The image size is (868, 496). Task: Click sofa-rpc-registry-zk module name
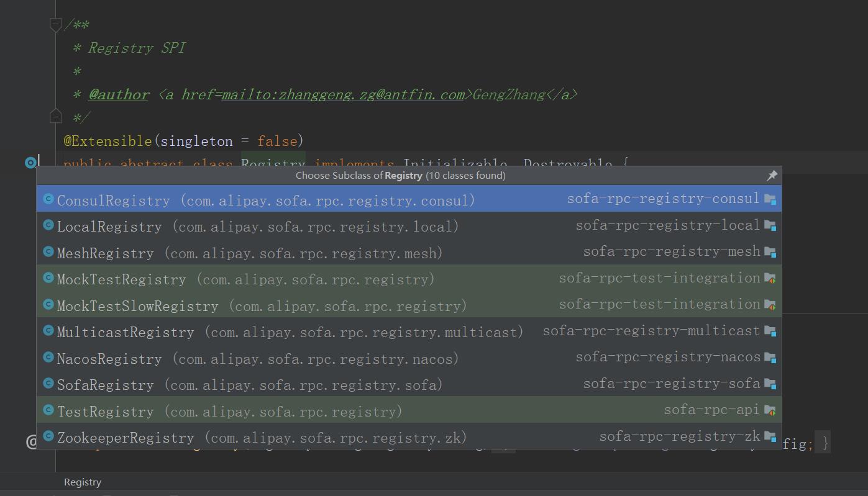tap(679, 436)
